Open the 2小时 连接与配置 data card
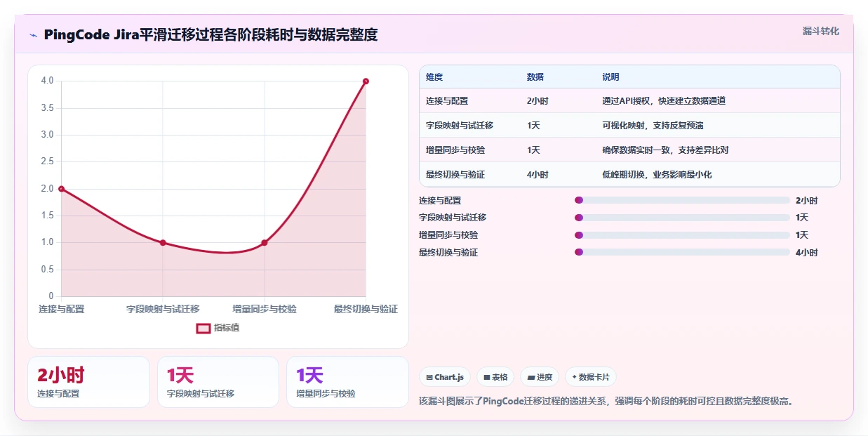The image size is (868, 436). click(x=88, y=382)
